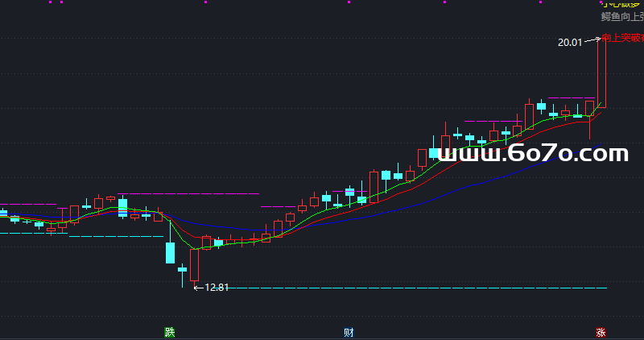644x340 pixels.
Task: Click the red 涨 marker icon
Action: click(601, 332)
